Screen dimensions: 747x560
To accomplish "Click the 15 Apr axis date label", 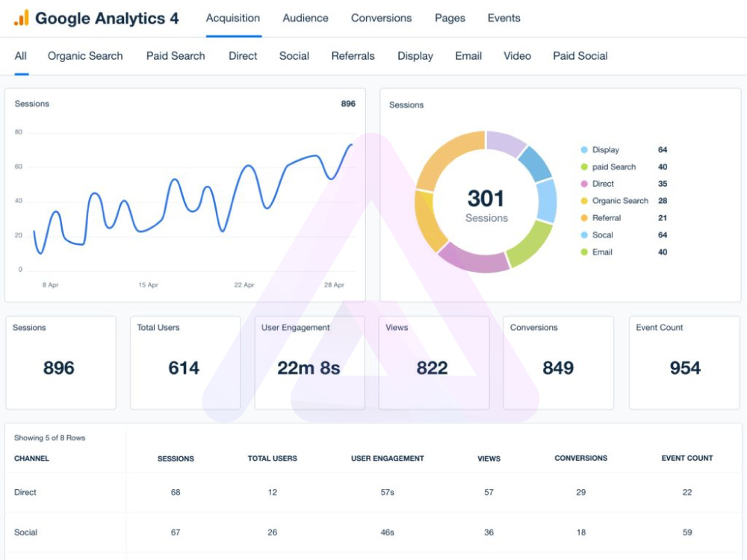I will pyautogui.click(x=148, y=285).
